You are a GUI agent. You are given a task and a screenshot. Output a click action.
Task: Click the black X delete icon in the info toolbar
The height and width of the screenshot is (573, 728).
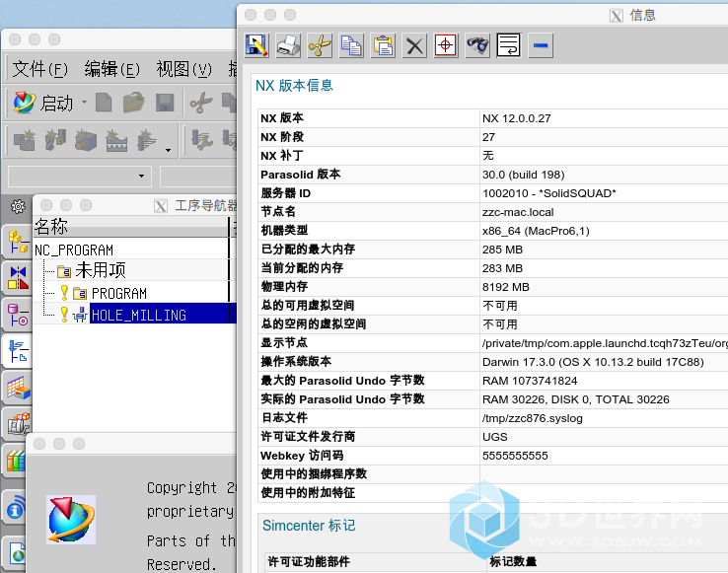(414, 45)
